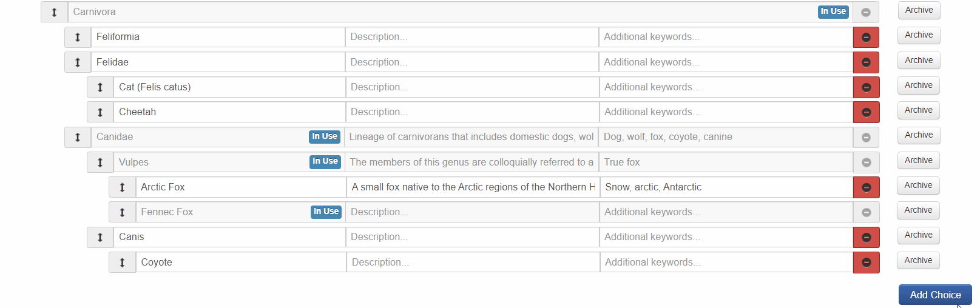Click the reorder handle next to Canis

pos(100,237)
